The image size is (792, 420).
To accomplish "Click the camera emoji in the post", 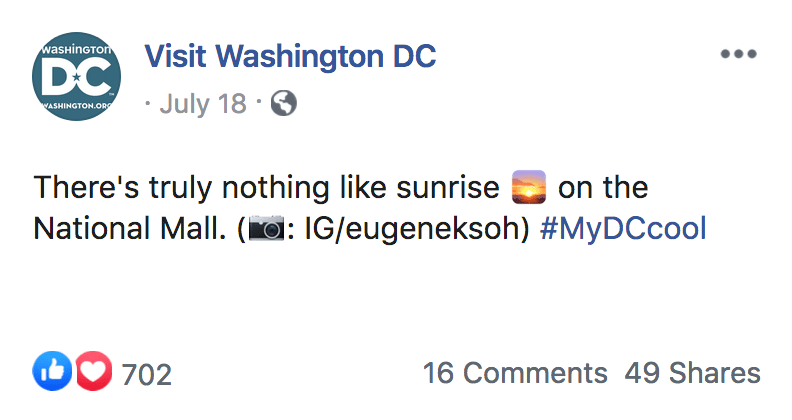I will pyautogui.click(x=266, y=229).
